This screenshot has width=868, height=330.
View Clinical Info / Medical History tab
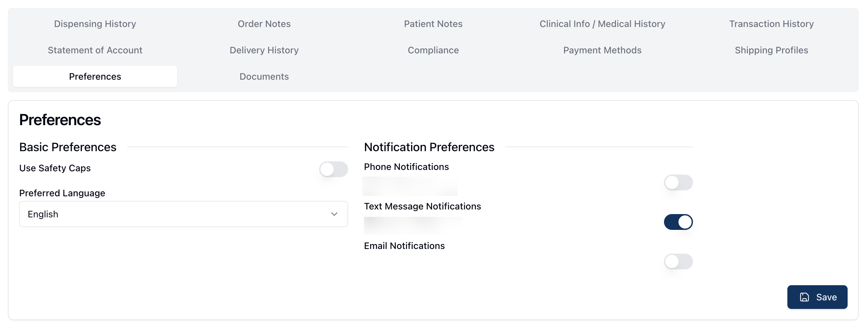coord(602,24)
